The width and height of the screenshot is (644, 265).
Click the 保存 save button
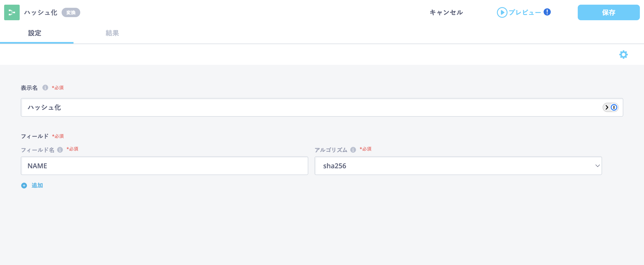click(608, 12)
